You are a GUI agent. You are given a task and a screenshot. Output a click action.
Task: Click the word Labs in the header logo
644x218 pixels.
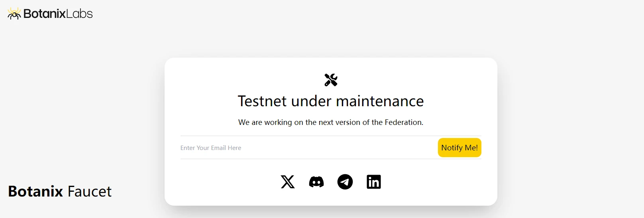click(x=79, y=14)
